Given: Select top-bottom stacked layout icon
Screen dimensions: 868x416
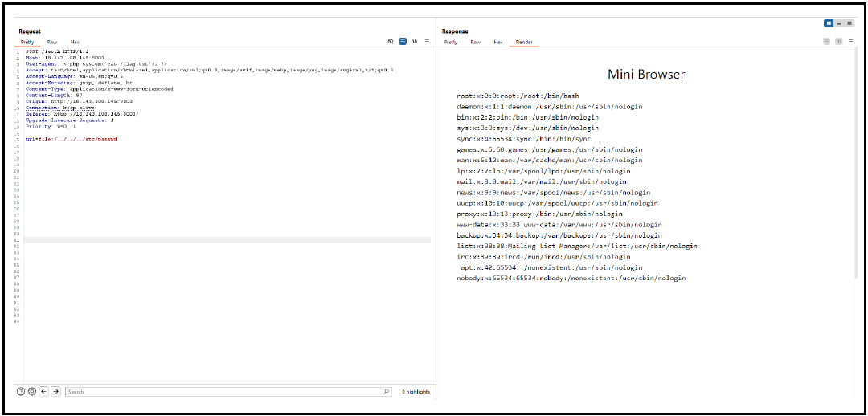Looking at the screenshot, I should 839,23.
